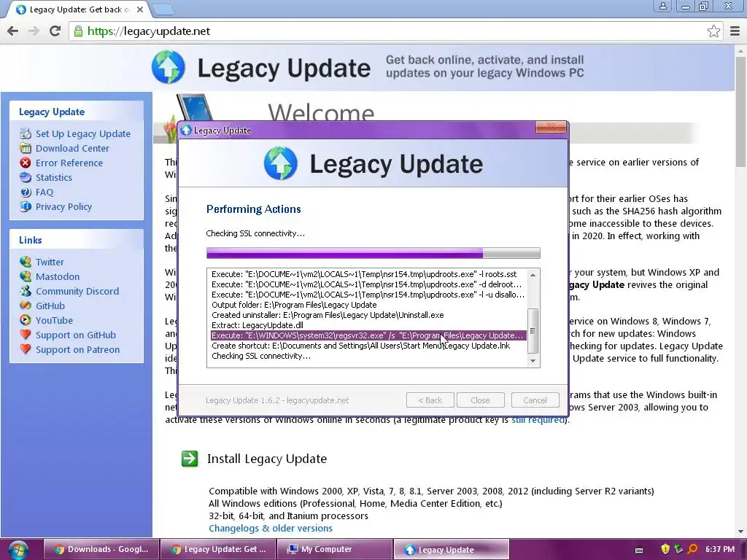747x560 pixels.
Task: Click the Set Up Legacy Update icon
Action: (26, 134)
